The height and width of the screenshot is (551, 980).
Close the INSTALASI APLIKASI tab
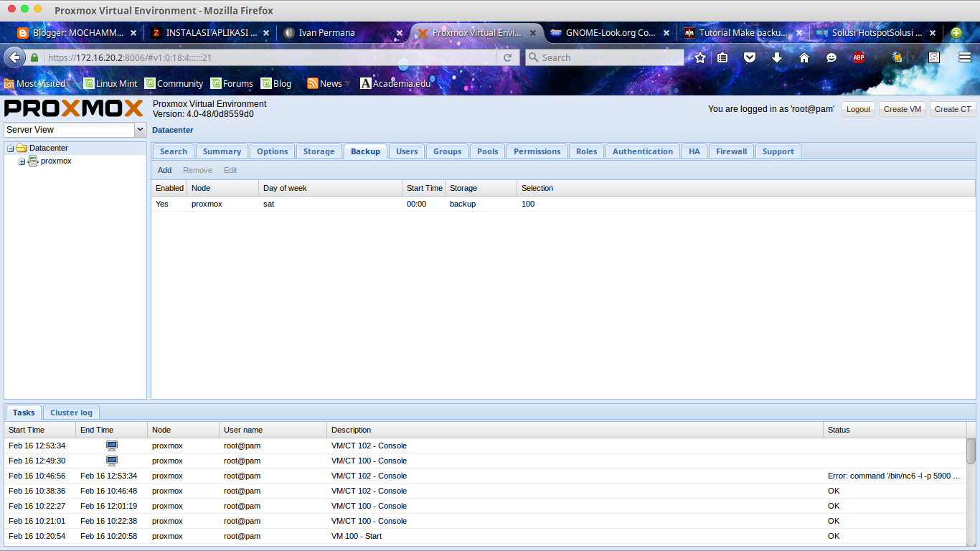pos(267,33)
